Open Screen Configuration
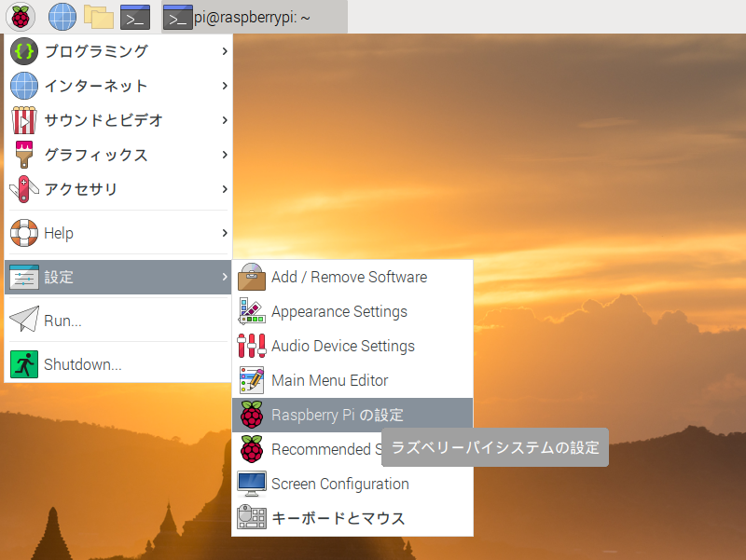 (x=352, y=484)
